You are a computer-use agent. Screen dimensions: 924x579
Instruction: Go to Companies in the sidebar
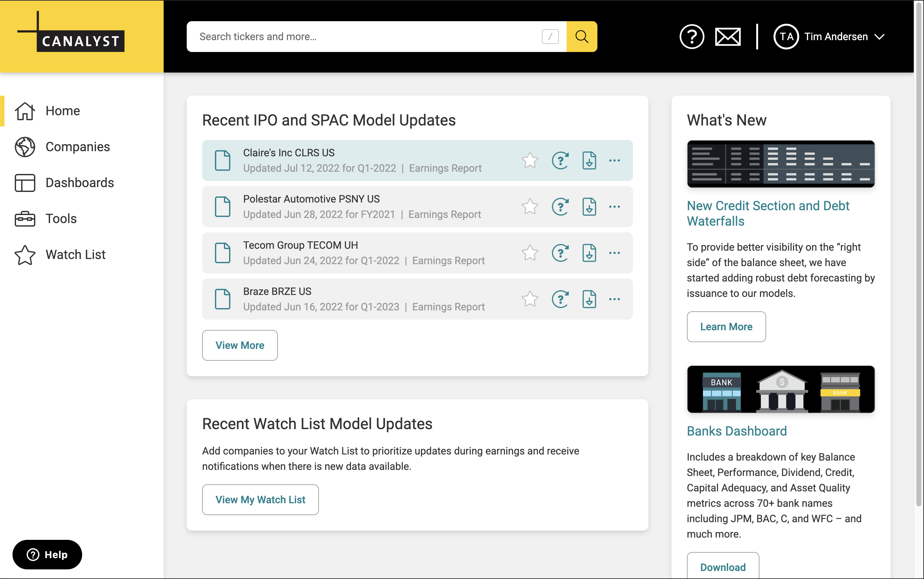pos(77,147)
